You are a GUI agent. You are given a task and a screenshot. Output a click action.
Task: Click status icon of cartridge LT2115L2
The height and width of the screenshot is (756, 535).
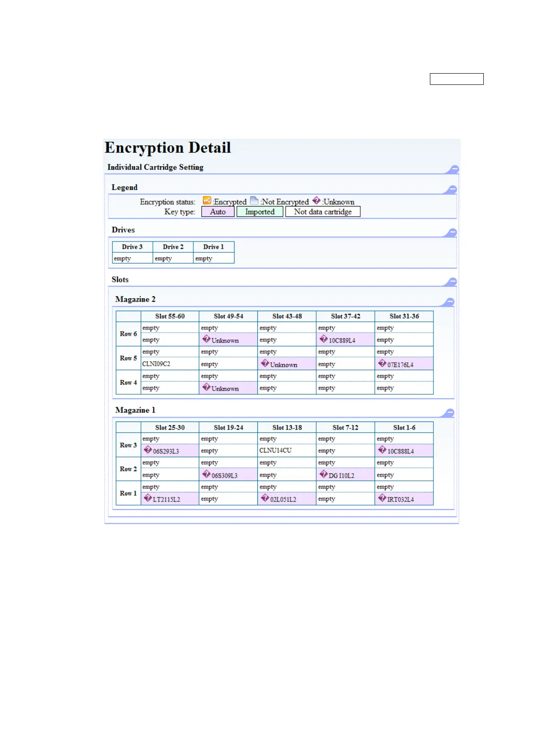pyautogui.click(x=148, y=498)
